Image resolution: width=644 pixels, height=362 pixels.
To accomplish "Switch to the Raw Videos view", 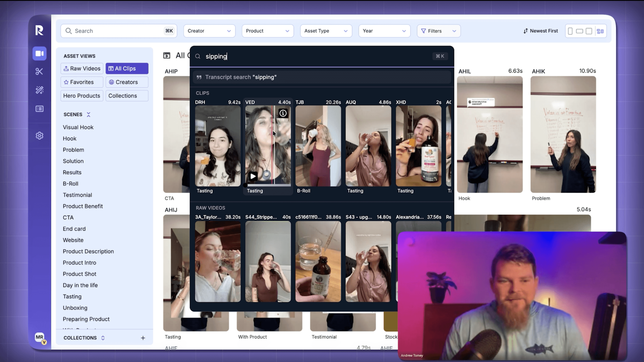I will (82, 69).
